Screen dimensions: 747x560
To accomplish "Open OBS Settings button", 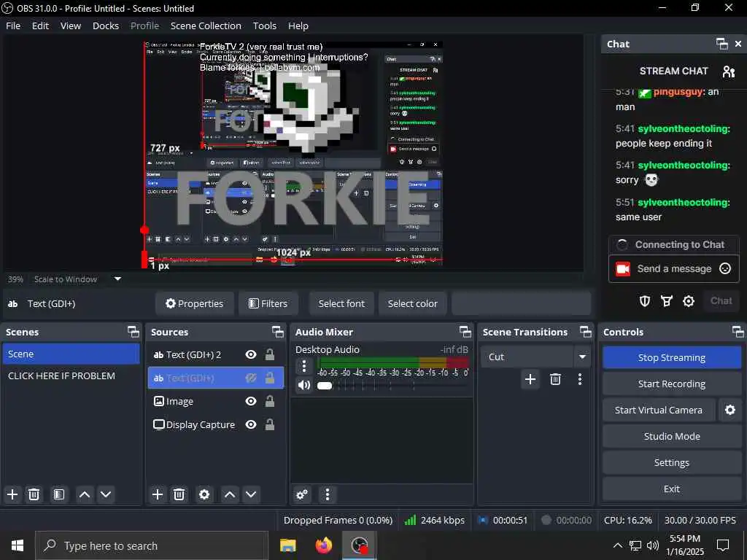I will (672, 462).
